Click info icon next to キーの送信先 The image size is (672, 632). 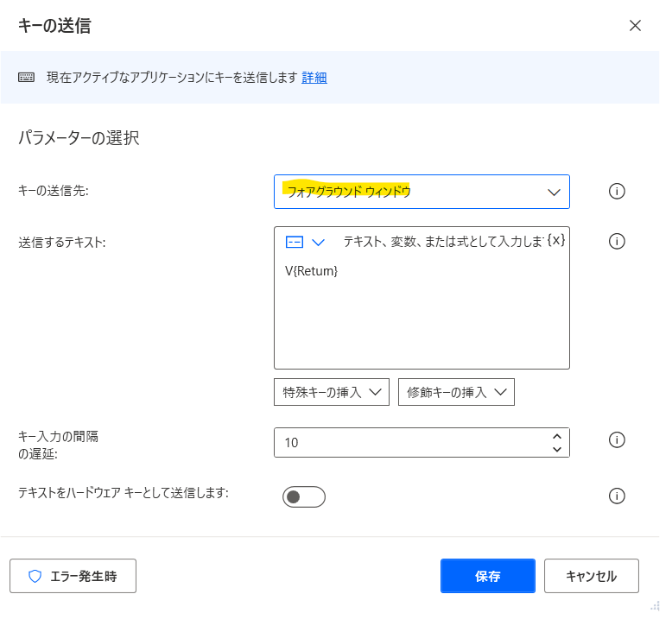point(617,191)
